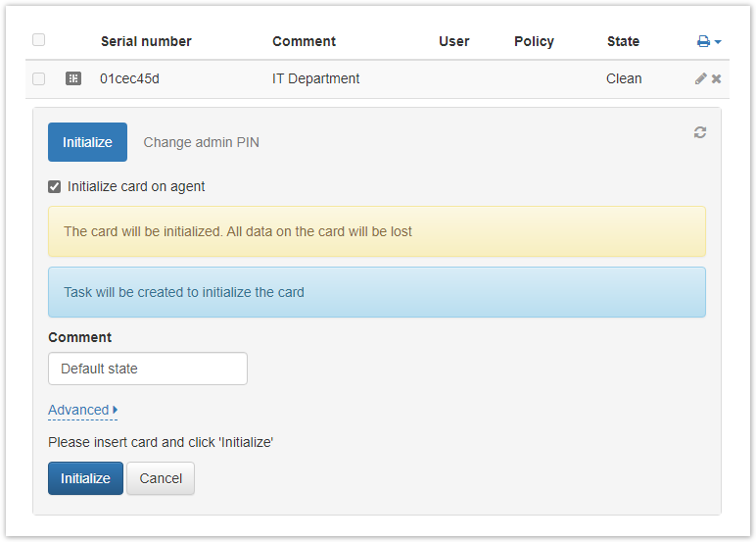The image size is (756, 542).
Task: Click the Policy column header
Action: click(534, 41)
